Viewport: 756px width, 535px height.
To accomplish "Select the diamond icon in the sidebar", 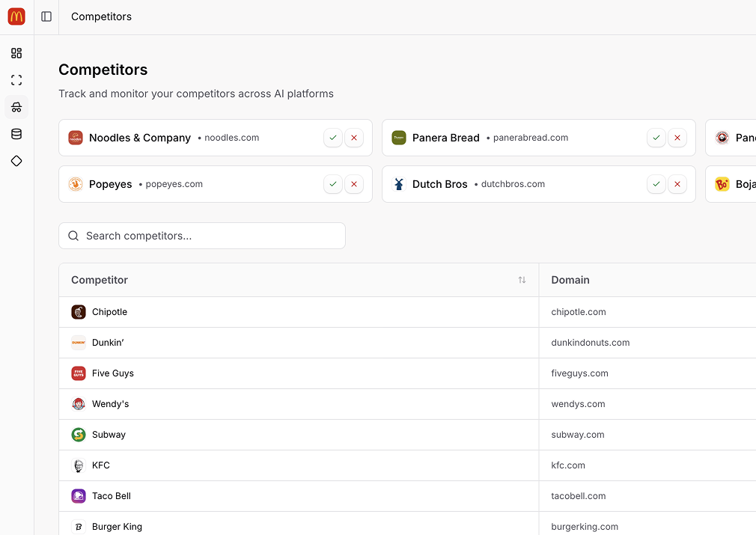I will point(16,161).
